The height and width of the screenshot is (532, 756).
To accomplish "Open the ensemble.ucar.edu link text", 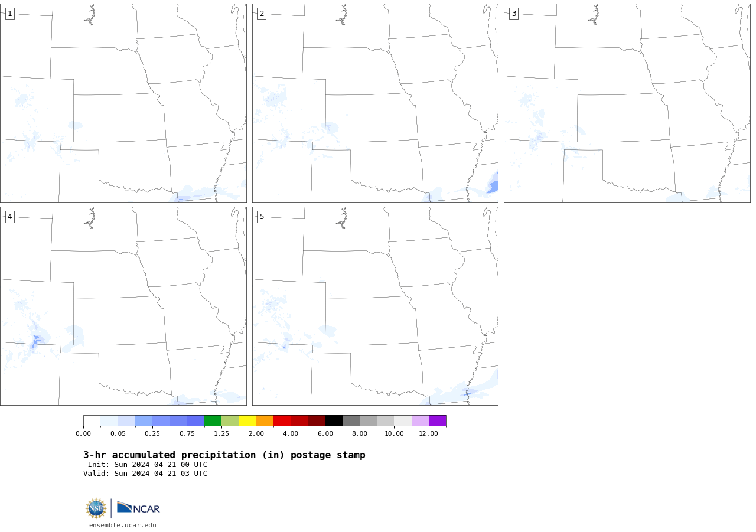I will pos(123,525).
